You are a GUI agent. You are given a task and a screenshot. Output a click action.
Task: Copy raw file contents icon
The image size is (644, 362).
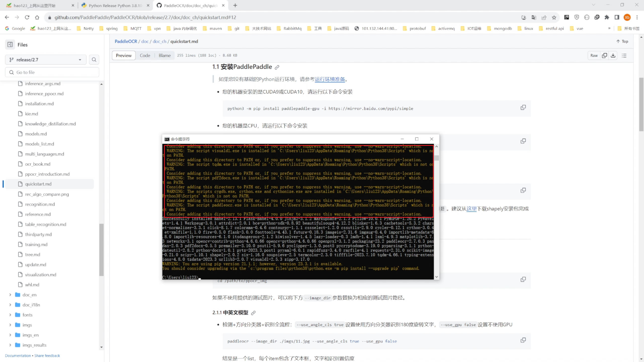pyautogui.click(x=604, y=55)
